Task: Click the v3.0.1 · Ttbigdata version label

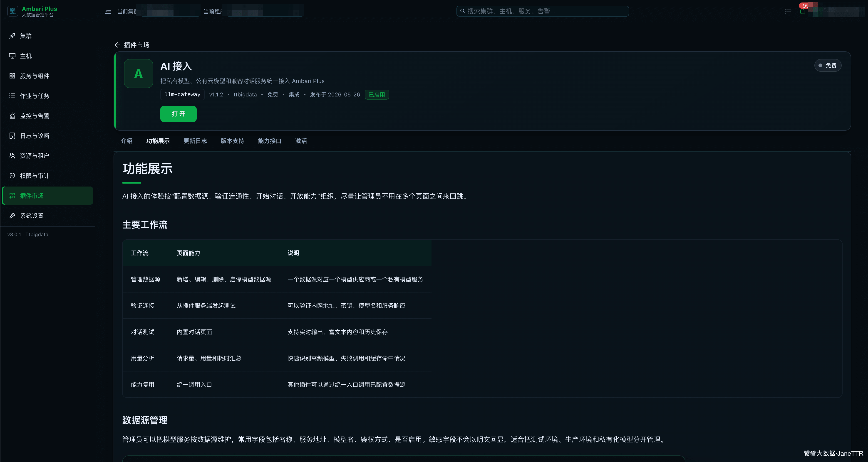Action: point(28,234)
